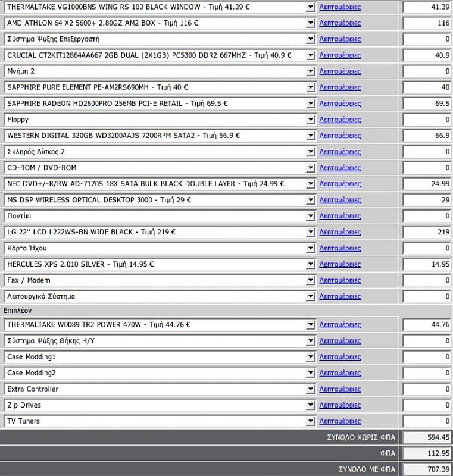This screenshot has width=453, height=476.
Task: Expand the Case Modding2 dropdown
Action: tap(160, 373)
